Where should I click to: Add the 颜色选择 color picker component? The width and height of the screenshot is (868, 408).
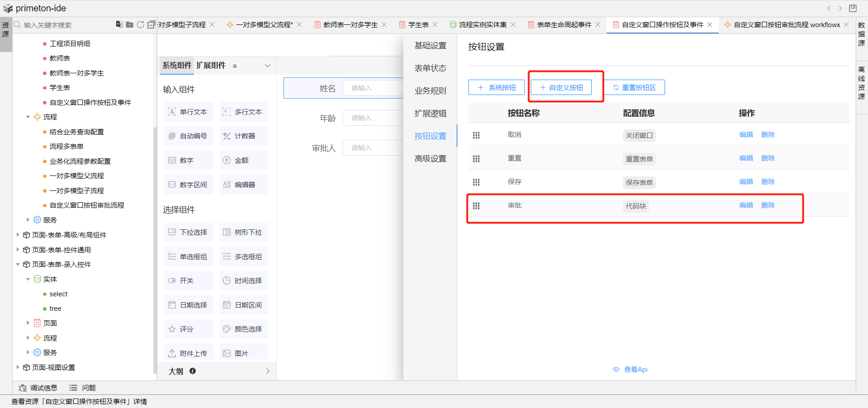click(244, 329)
